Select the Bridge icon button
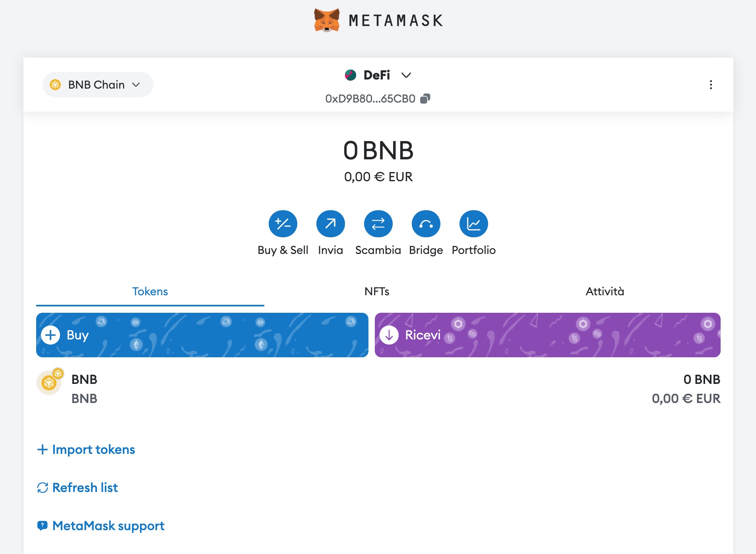Screen dimensions: 756x554 pyautogui.click(x=426, y=224)
